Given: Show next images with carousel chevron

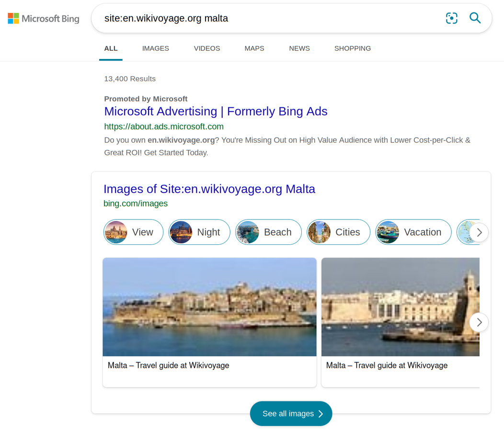Looking at the screenshot, I should 479,322.
